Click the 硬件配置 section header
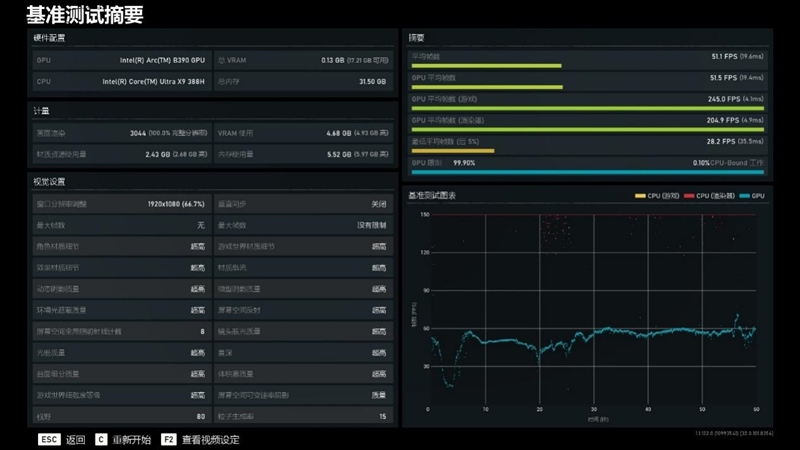Image resolution: width=800 pixels, height=450 pixels. tap(49, 38)
